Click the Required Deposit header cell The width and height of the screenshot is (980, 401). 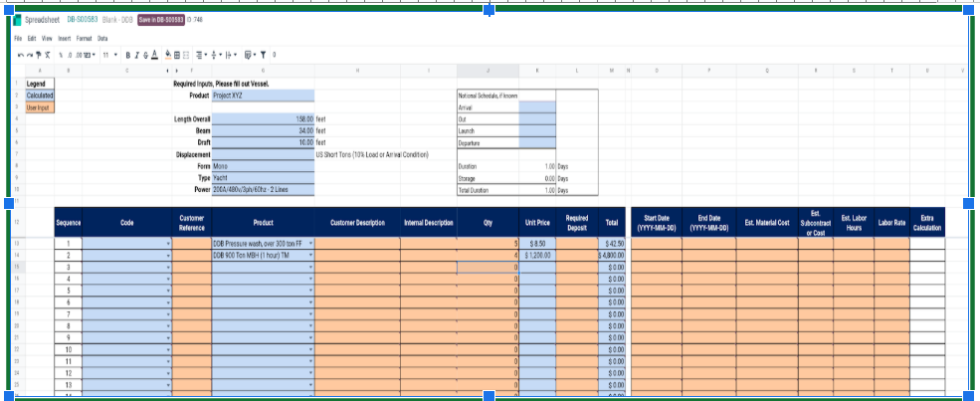pos(577,222)
